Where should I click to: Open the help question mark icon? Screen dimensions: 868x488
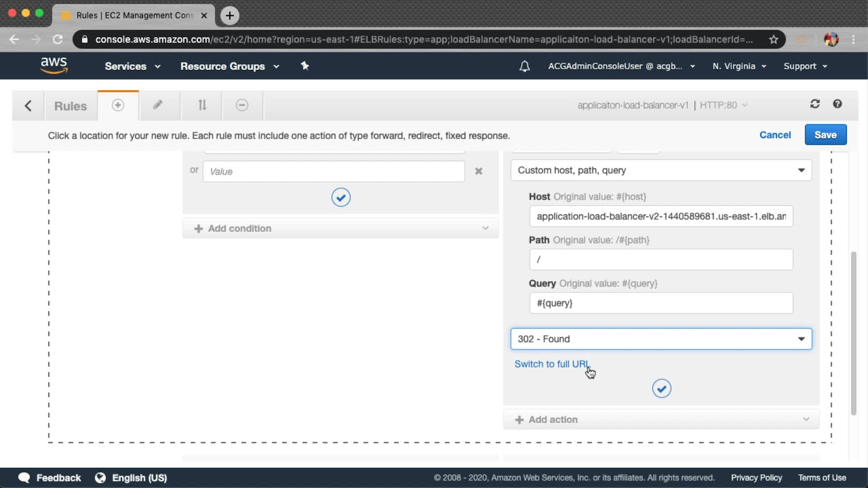pyautogui.click(x=837, y=104)
